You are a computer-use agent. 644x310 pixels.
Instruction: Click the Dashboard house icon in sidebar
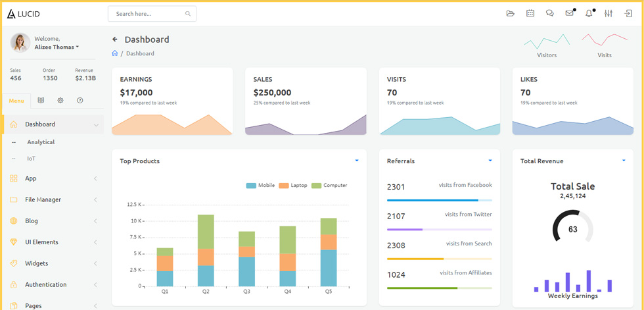[x=14, y=124]
